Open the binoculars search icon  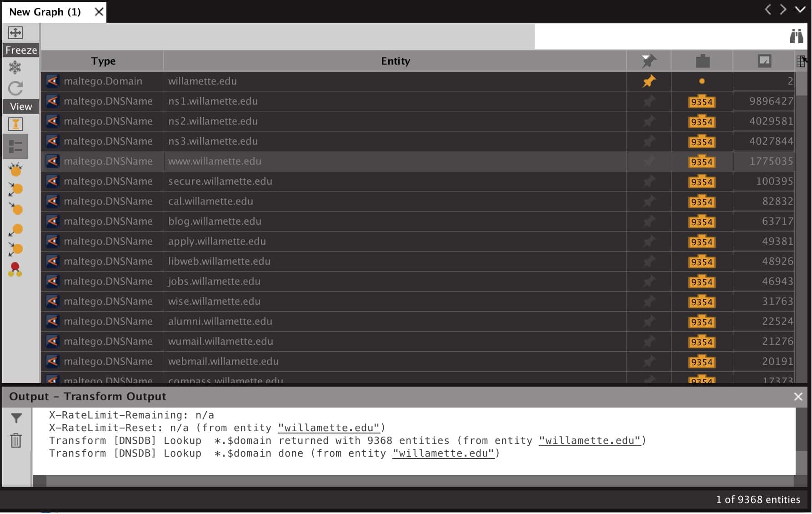coord(796,36)
